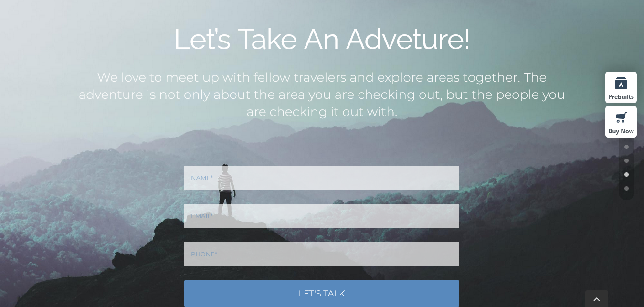Click the dark pill behind the navigation dots
Screen dimensions: 644x307
tap(626, 168)
